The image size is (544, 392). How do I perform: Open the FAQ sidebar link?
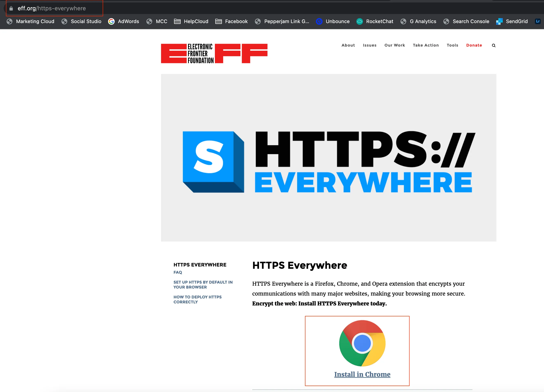tap(178, 272)
